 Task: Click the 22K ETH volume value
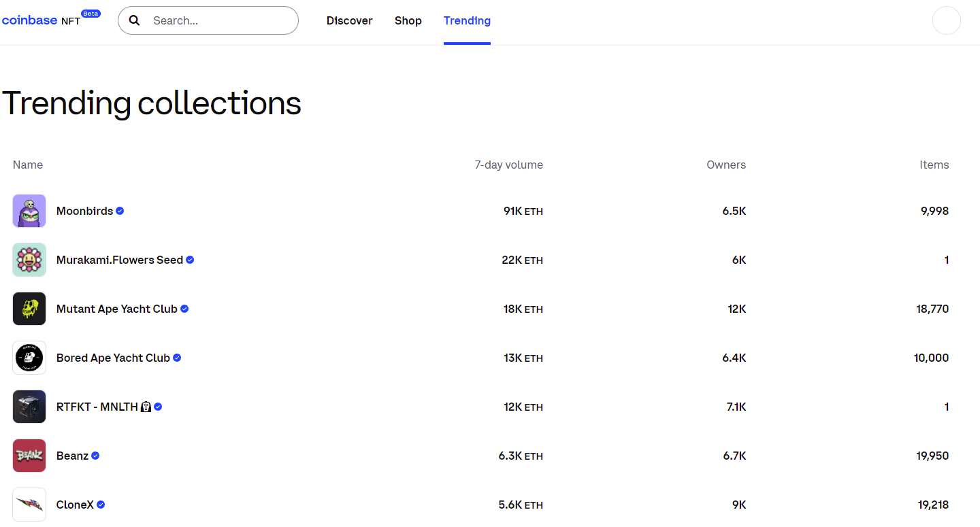point(523,260)
